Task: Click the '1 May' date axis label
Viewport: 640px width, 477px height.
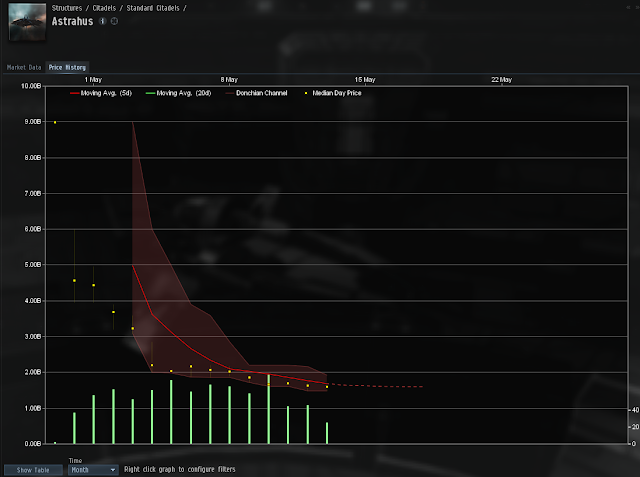Action: 93,80
